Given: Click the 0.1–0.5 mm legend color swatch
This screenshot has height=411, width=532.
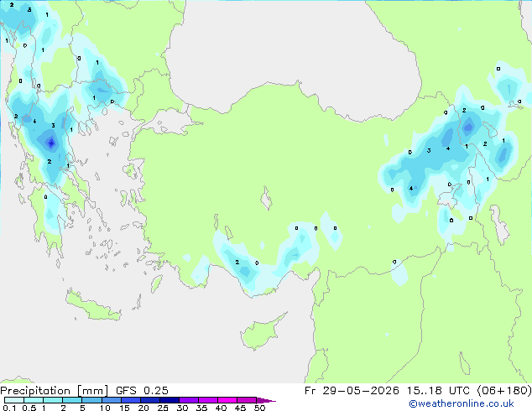Looking at the screenshot, I should (14, 400).
